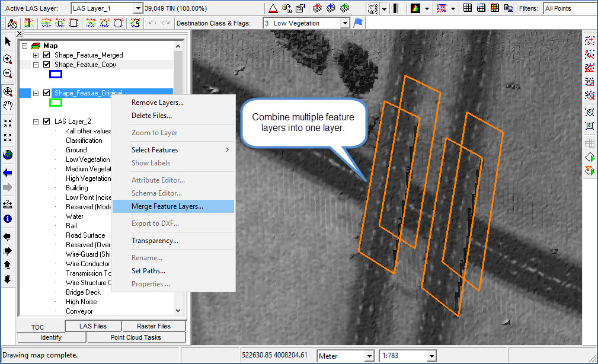The height and width of the screenshot is (364, 598).
Task: Collapse the Shape_Feature_Copy layer node
Action: point(36,65)
